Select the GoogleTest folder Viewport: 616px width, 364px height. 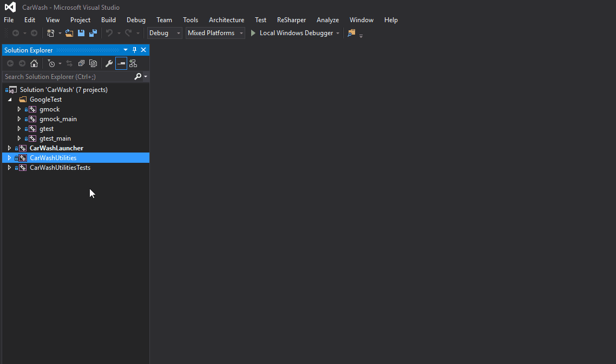45,100
